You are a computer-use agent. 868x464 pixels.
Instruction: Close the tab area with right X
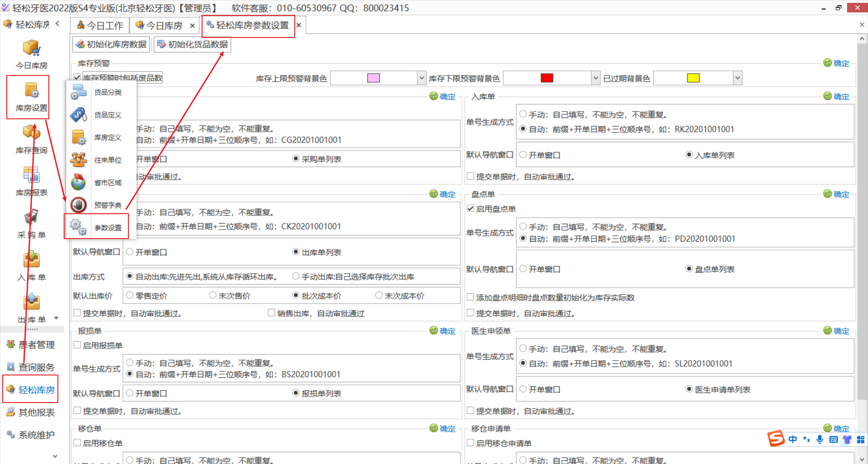tap(862, 25)
